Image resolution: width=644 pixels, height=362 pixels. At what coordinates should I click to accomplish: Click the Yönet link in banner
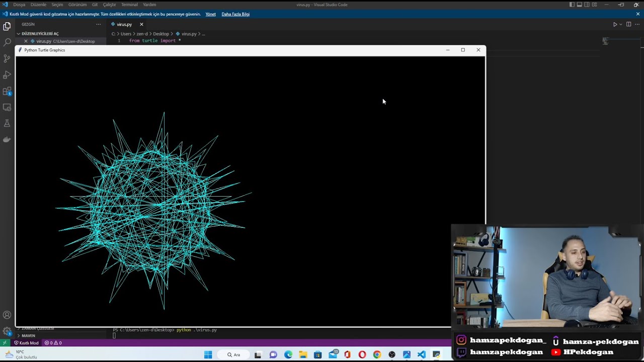[x=211, y=14]
